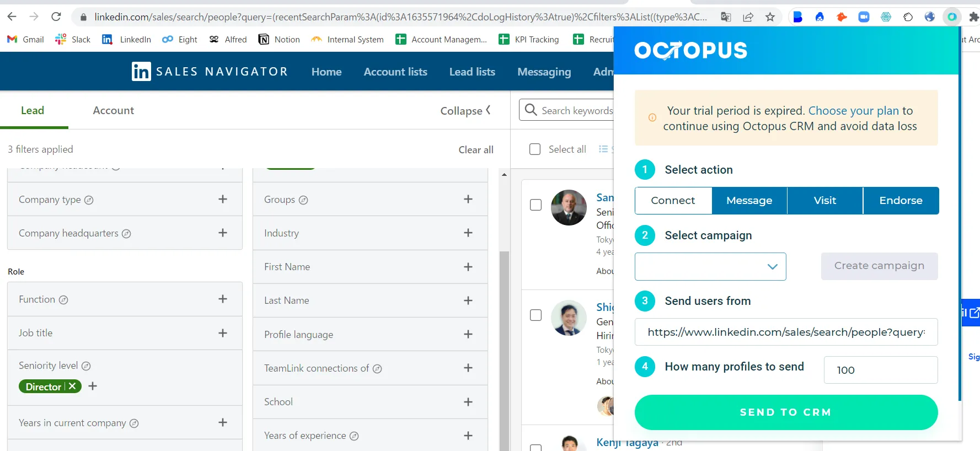
Task: Open Lead lists in the navigation bar
Action: pos(472,72)
